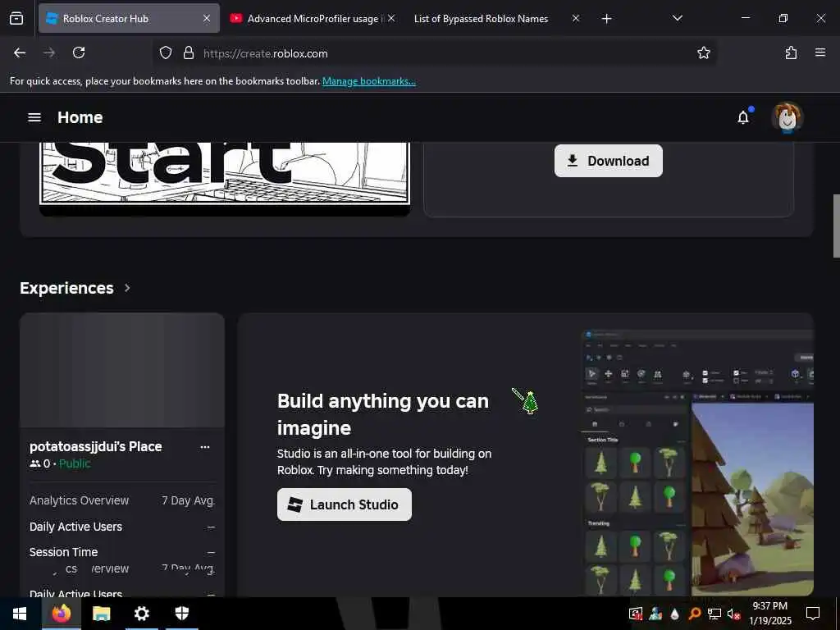Screen dimensions: 840x630
Task: Click the taskbar clock showing 9:37 PM
Action: pos(769,614)
